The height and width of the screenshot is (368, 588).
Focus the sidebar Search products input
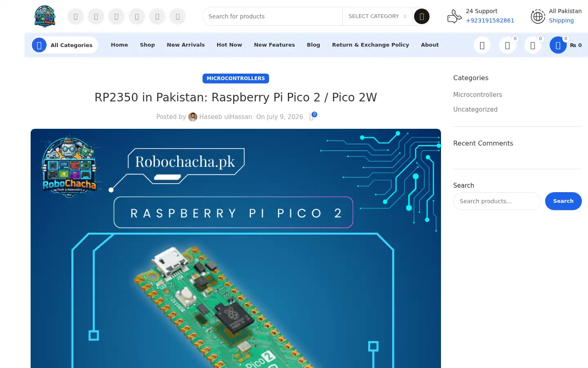point(497,201)
